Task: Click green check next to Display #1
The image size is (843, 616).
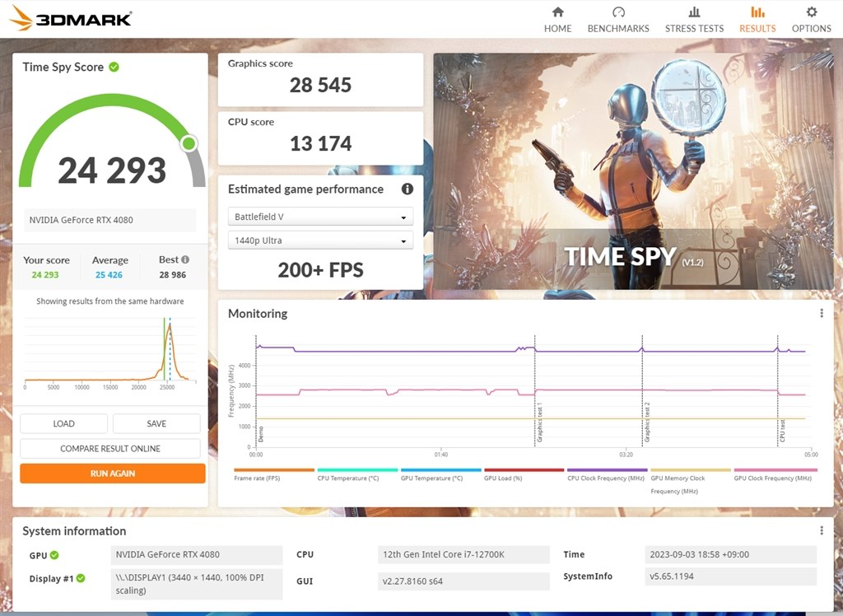Action: (81, 578)
